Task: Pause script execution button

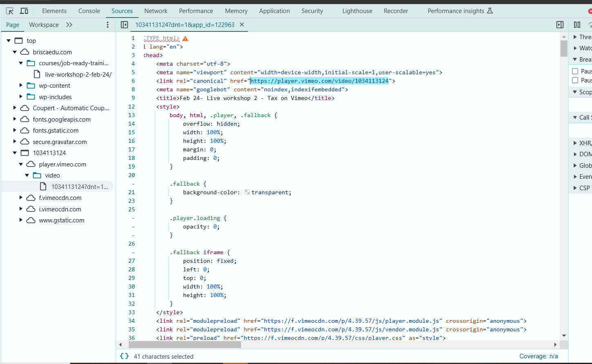Action: [577, 25]
